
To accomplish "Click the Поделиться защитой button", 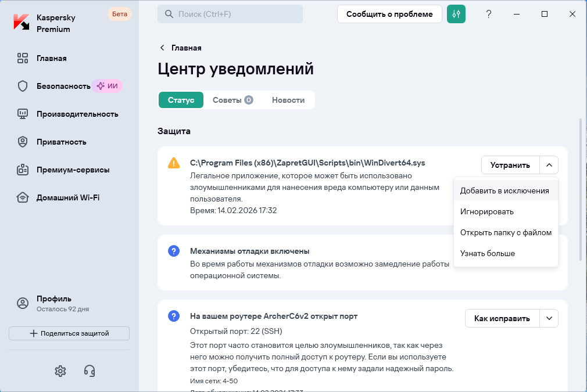I will coord(69,333).
